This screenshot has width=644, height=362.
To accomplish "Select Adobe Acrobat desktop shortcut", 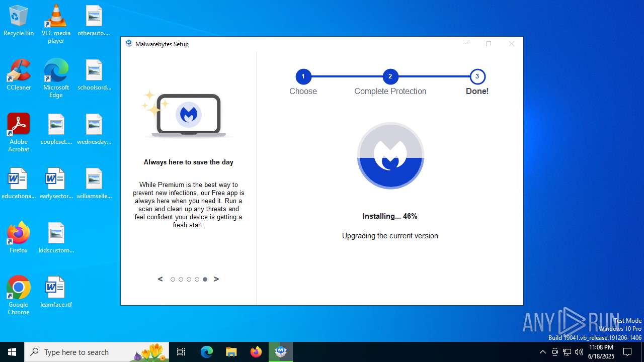I will (19, 133).
